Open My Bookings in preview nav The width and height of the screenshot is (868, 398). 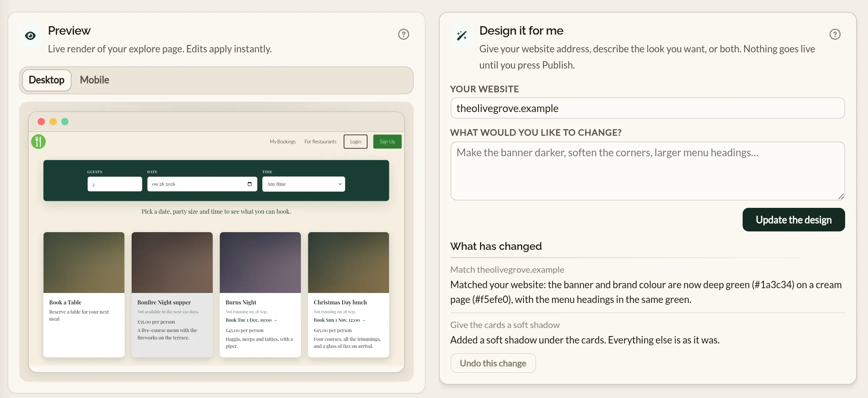point(282,142)
